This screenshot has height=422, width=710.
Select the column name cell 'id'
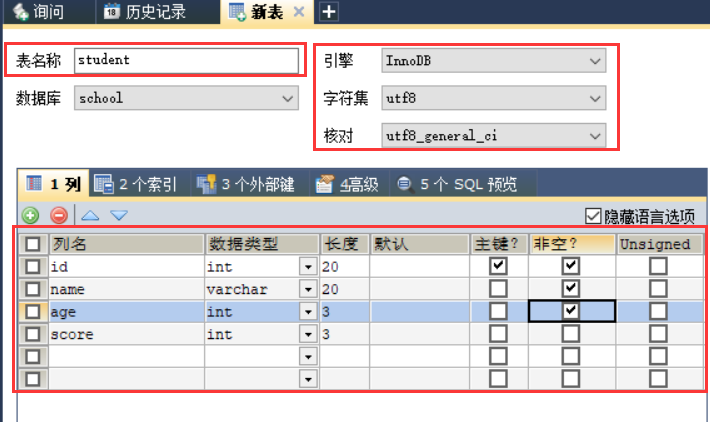pyautogui.click(x=126, y=267)
